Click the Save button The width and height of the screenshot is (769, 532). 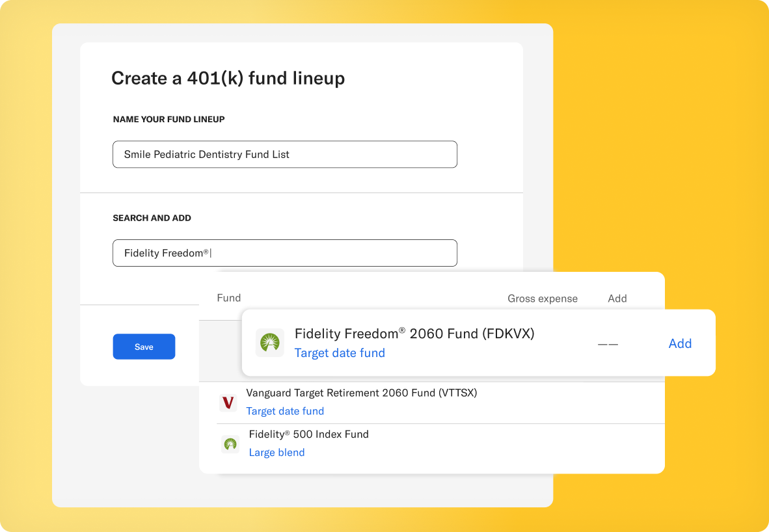coord(144,347)
